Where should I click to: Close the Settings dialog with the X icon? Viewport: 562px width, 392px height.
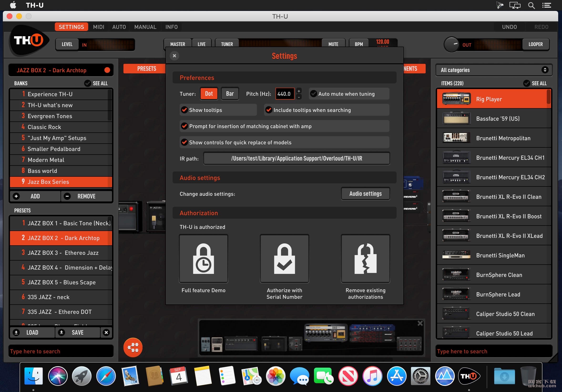[174, 56]
